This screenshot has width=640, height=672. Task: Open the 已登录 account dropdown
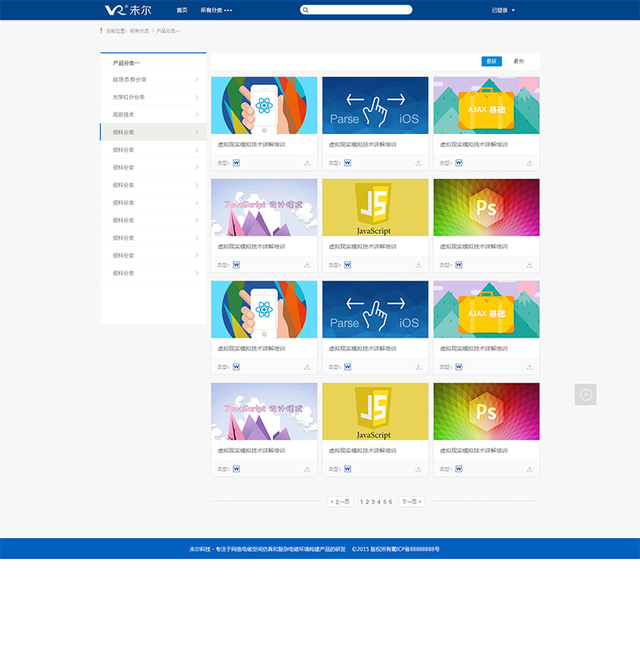pos(504,10)
